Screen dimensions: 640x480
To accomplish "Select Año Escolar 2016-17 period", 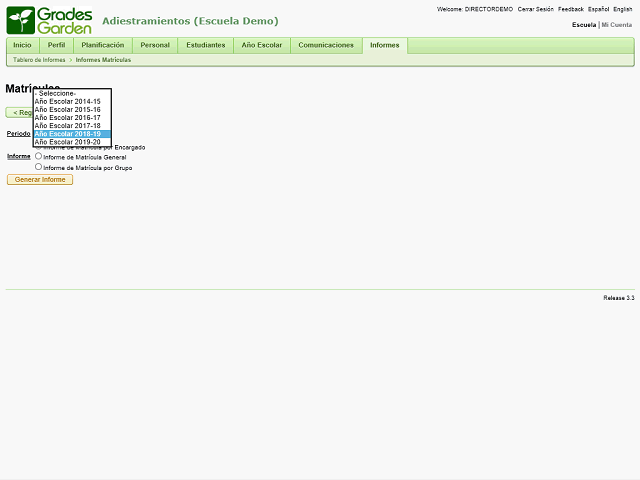I will click(67, 117).
